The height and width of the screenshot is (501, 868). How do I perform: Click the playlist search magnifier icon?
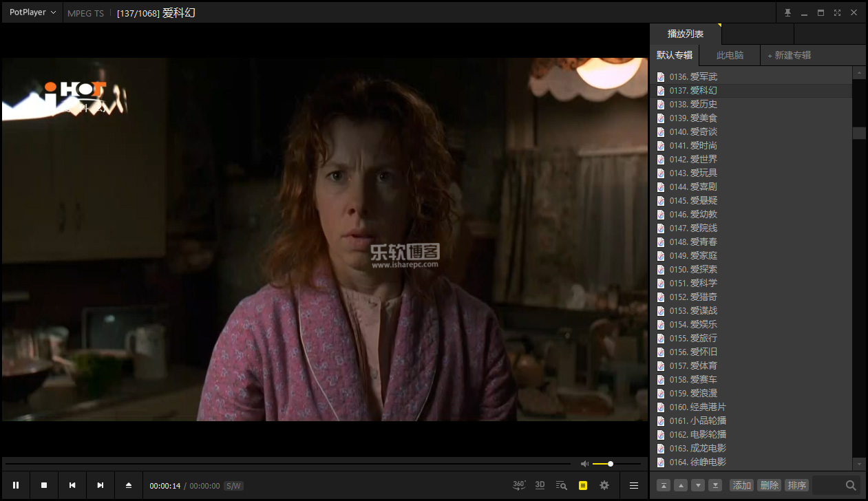point(851,485)
